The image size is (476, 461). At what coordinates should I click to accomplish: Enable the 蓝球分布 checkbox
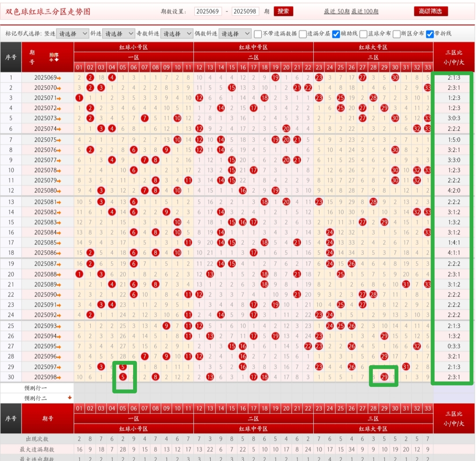coord(363,34)
